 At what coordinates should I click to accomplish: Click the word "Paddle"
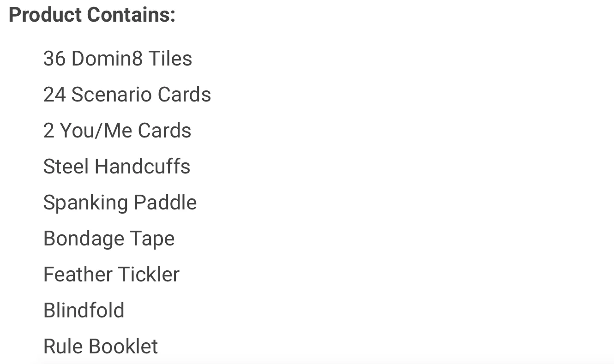[x=165, y=203]
